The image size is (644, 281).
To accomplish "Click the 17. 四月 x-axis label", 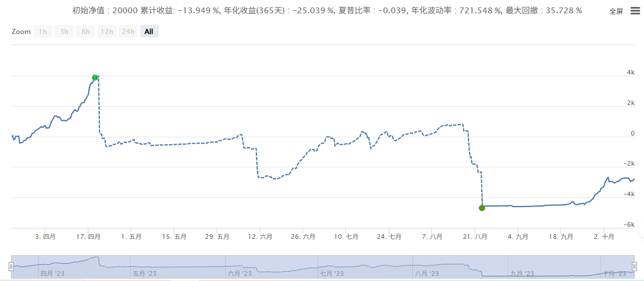I will [x=87, y=237].
